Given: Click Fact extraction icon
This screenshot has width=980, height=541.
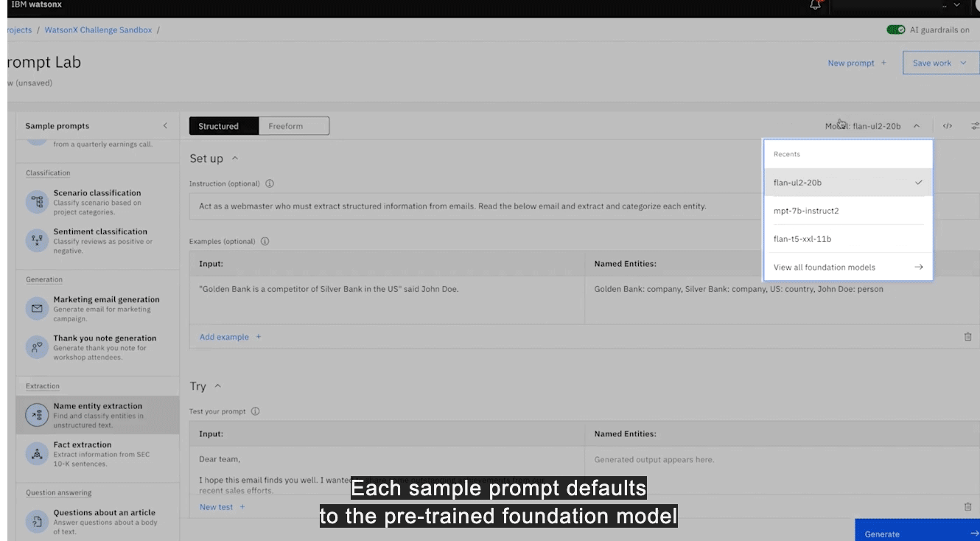Looking at the screenshot, I should coord(36,454).
